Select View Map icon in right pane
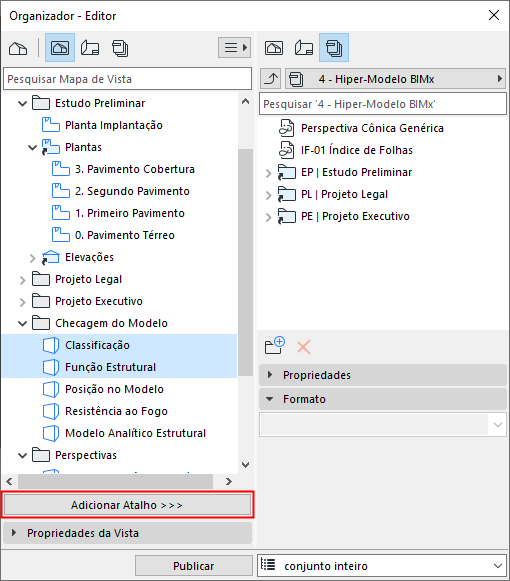 pyautogui.click(x=274, y=48)
